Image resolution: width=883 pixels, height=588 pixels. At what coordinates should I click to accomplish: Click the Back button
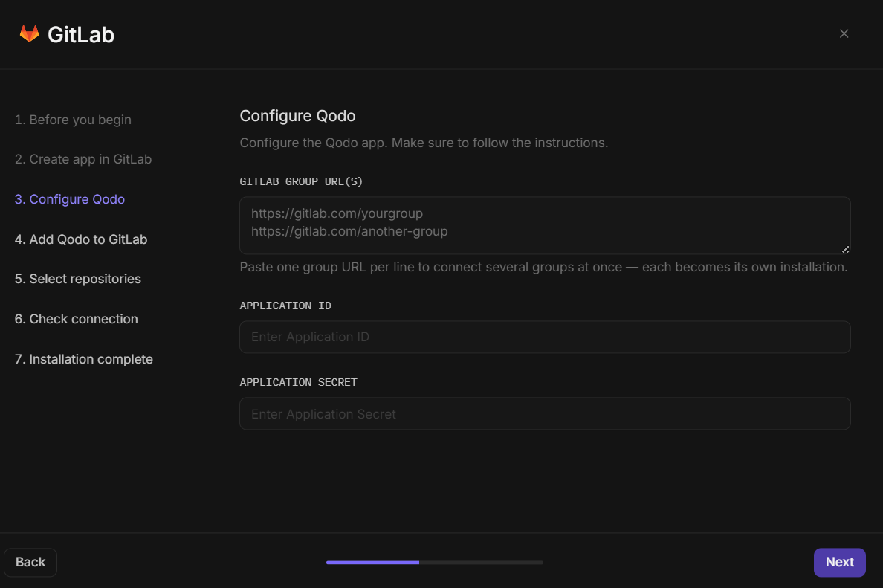click(30, 562)
